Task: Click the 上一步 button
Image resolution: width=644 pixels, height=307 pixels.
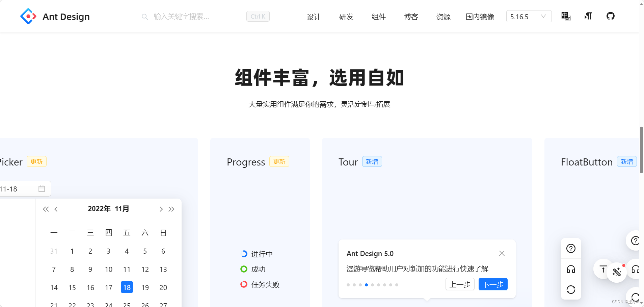Action: [460, 284]
